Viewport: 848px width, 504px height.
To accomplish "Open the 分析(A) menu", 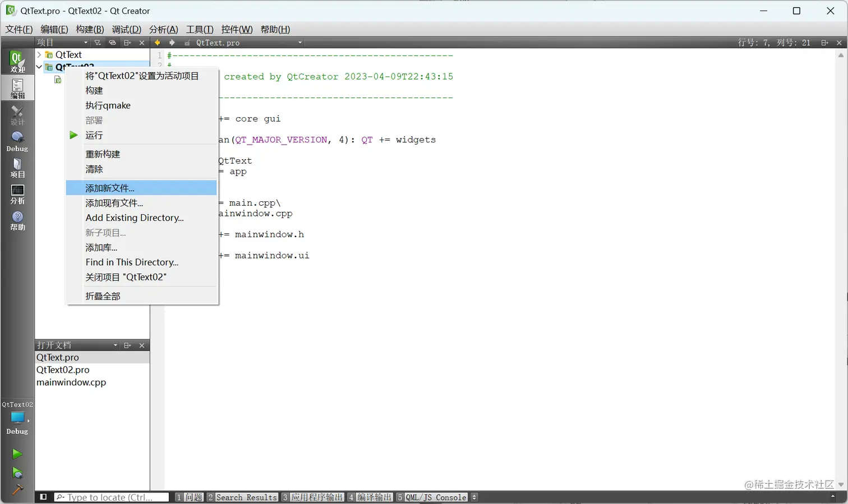I will tap(164, 29).
